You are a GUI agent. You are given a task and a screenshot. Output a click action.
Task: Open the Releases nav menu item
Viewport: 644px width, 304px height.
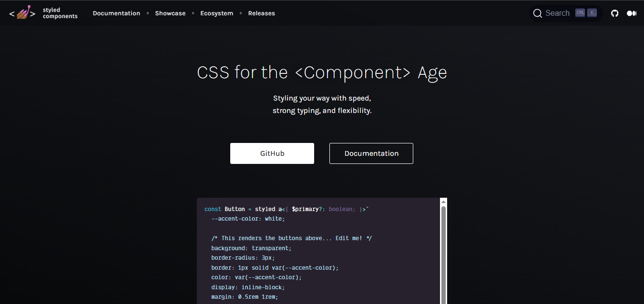[262, 13]
